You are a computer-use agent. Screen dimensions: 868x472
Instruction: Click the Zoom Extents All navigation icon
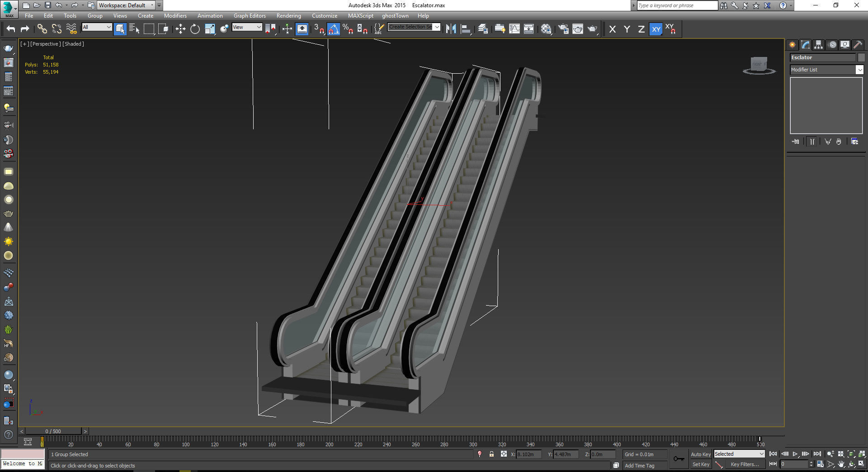coord(862,454)
